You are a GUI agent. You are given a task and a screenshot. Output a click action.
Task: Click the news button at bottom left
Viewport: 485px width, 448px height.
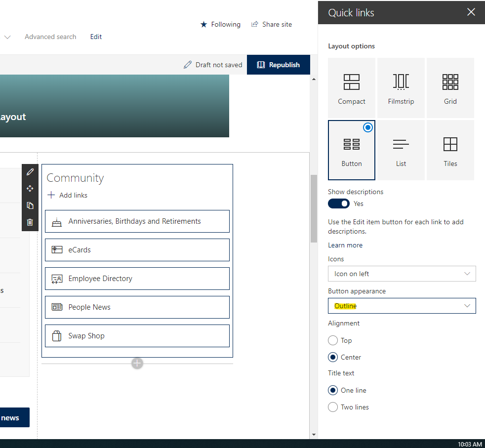coord(14,417)
